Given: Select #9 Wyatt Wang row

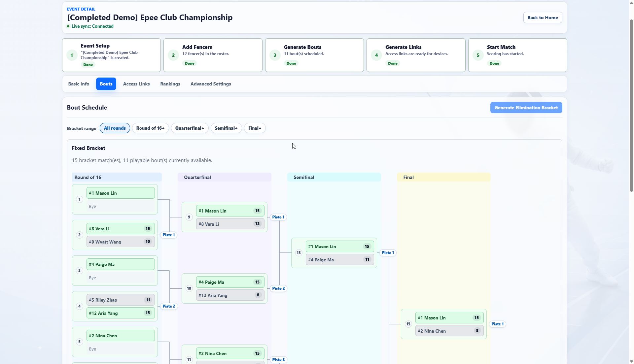Looking at the screenshot, I should click(x=121, y=242).
